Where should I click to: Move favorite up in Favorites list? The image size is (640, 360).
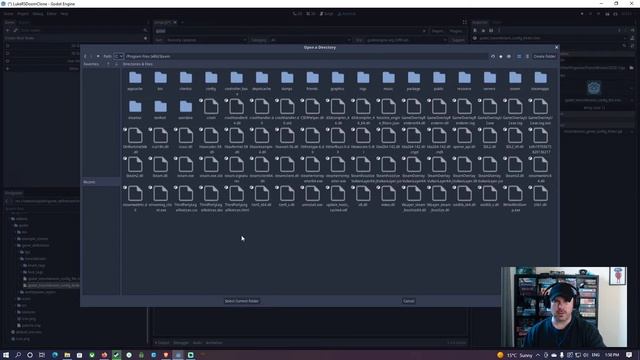(x=108, y=64)
